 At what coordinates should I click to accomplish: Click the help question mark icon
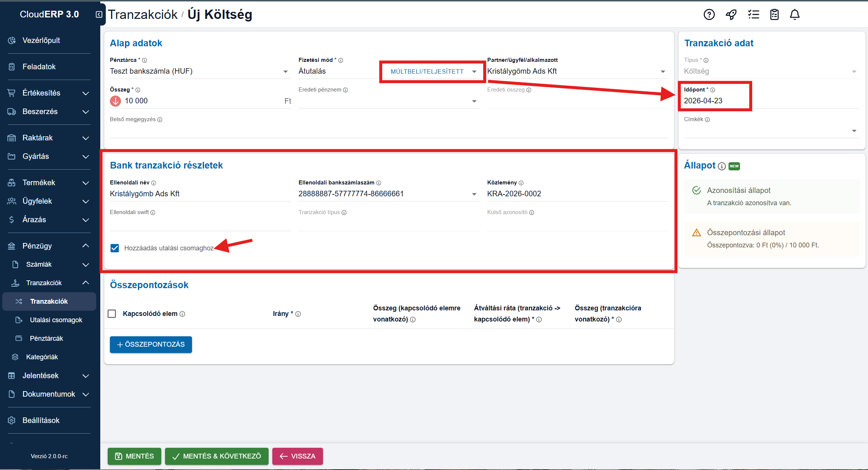709,14
